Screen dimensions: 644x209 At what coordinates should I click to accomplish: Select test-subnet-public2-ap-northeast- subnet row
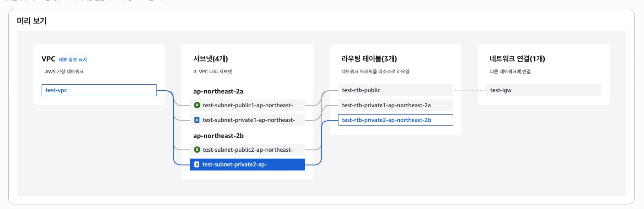(247, 149)
